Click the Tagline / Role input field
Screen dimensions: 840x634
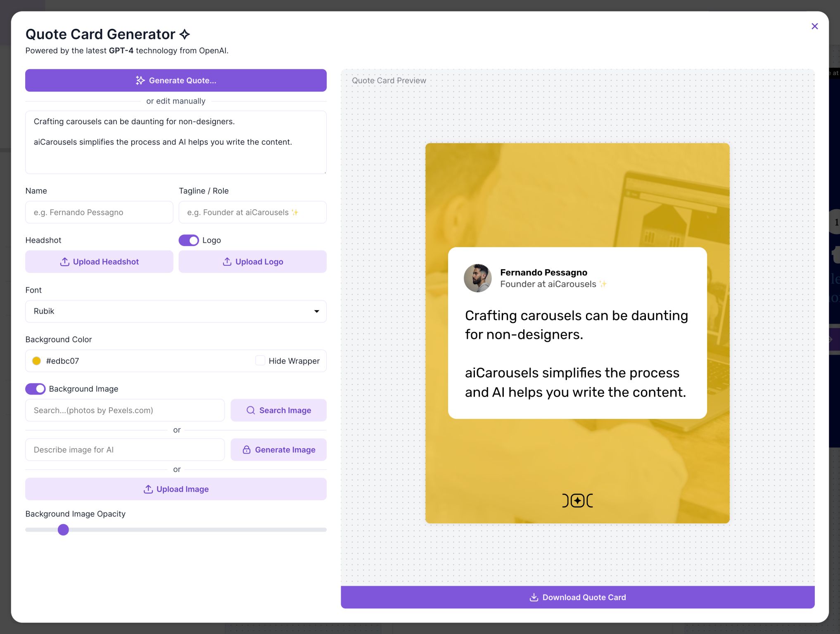pos(252,212)
